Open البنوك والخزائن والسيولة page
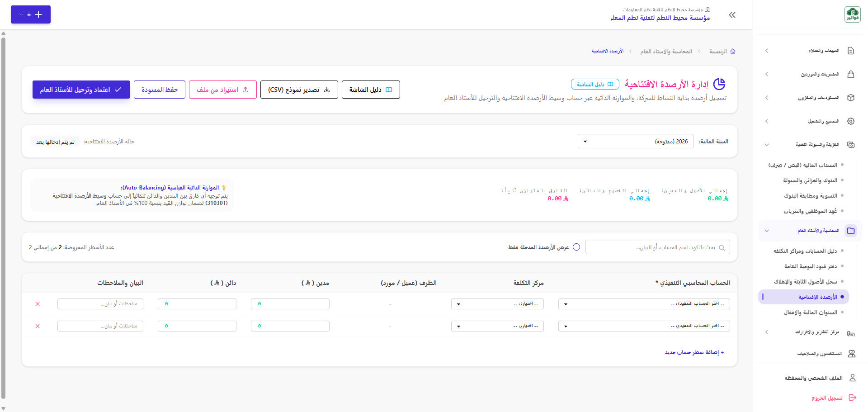This screenshot has width=868, height=412. [x=810, y=180]
